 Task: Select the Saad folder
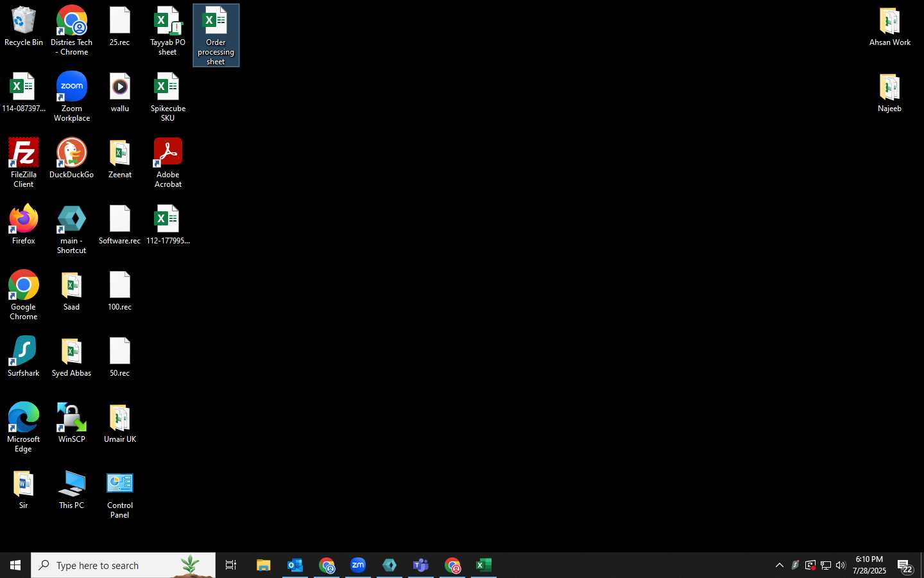coord(72,291)
